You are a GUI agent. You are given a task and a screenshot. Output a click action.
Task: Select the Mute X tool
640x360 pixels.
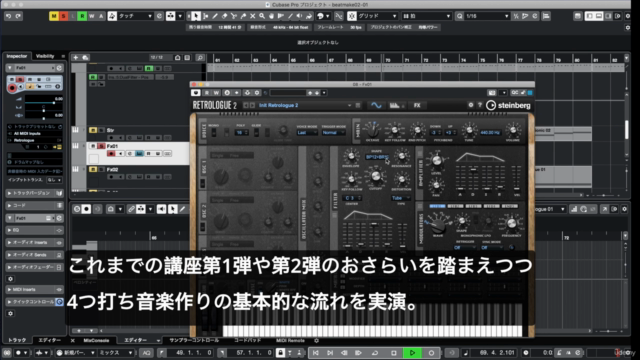click(252, 16)
